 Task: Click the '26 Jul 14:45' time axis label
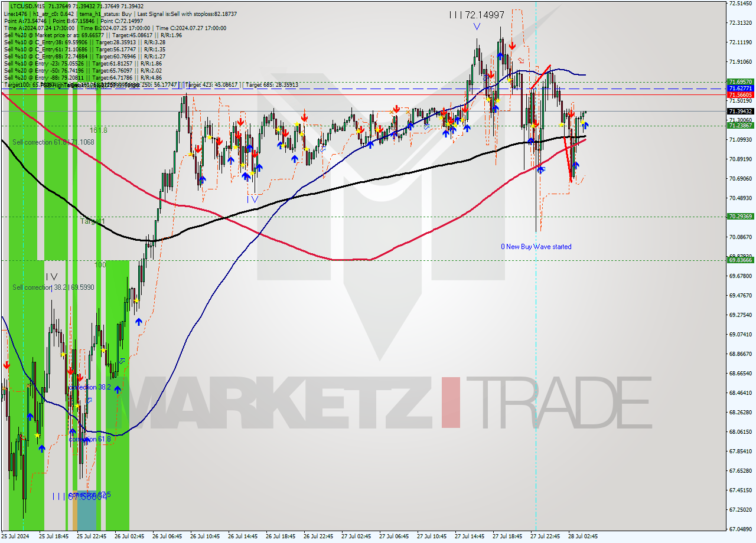point(243,537)
